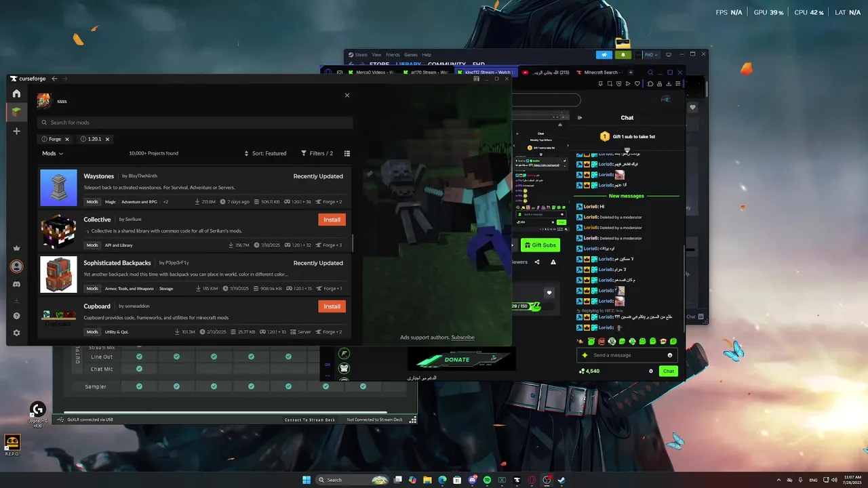The width and height of the screenshot is (868, 488).
Task: Open Steam notifications bell
Action: pos(623,55)
